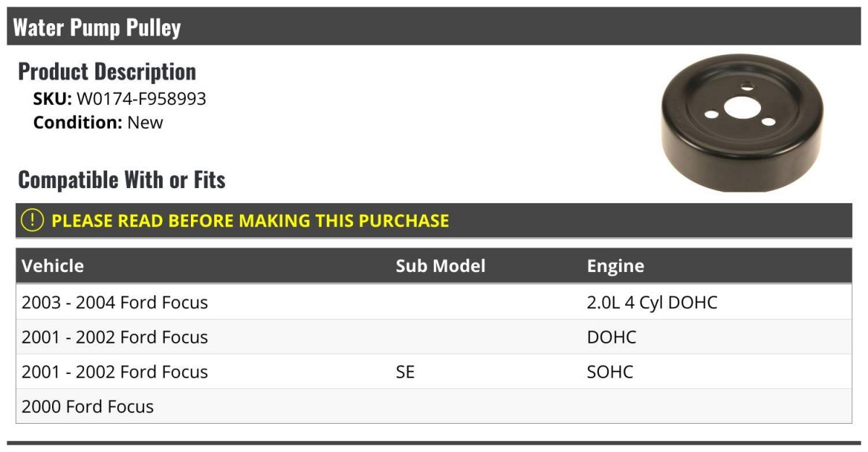Viewport: 868px width, 452px height.
Task: Click the 2000 Ford Focus row
Action: (x=434, y=406)
